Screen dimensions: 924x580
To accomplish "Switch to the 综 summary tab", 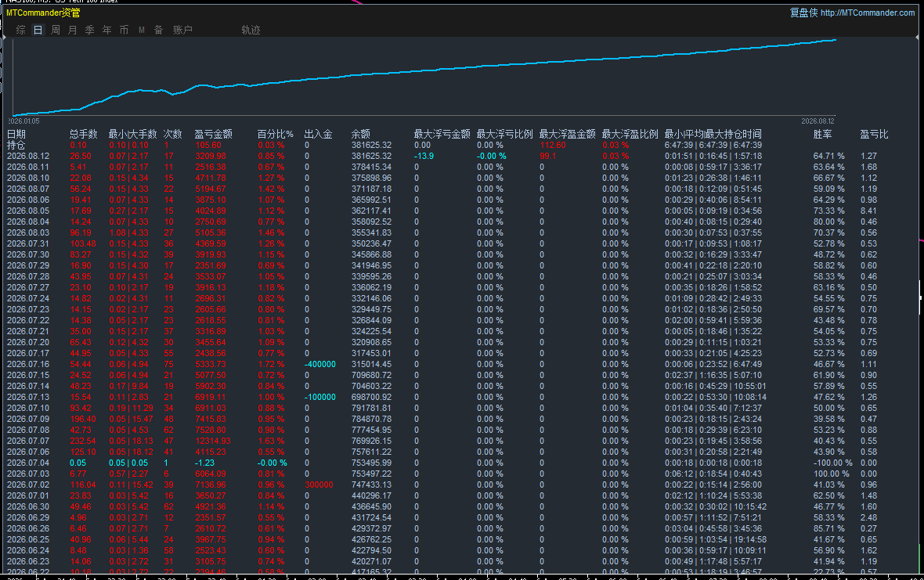I will pos(20,30).
